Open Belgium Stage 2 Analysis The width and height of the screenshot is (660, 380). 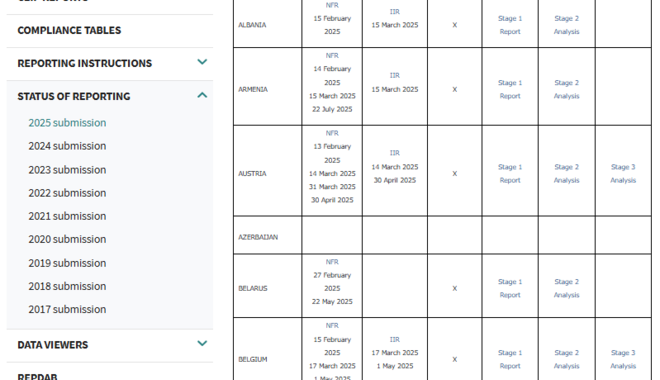click(566, 359)
